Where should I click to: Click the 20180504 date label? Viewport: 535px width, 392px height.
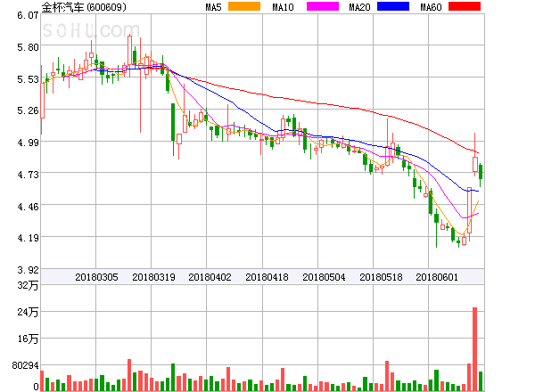[x=324, y=277]
